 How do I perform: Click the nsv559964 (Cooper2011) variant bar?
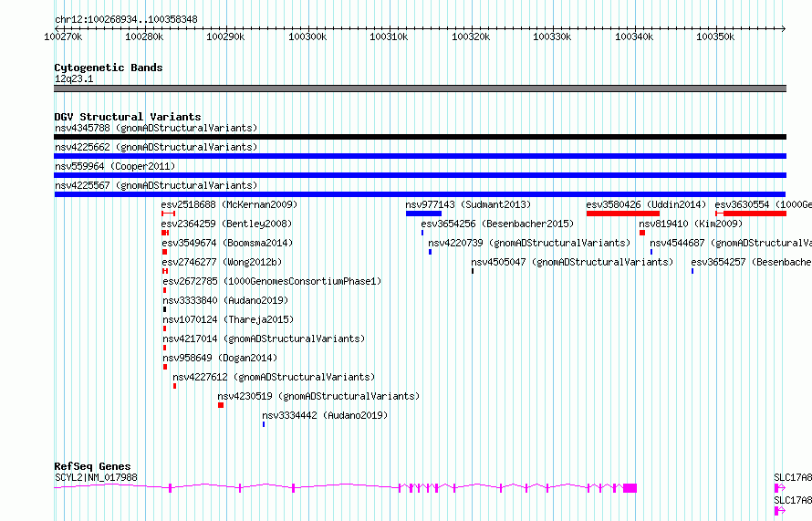pos(420,175)
